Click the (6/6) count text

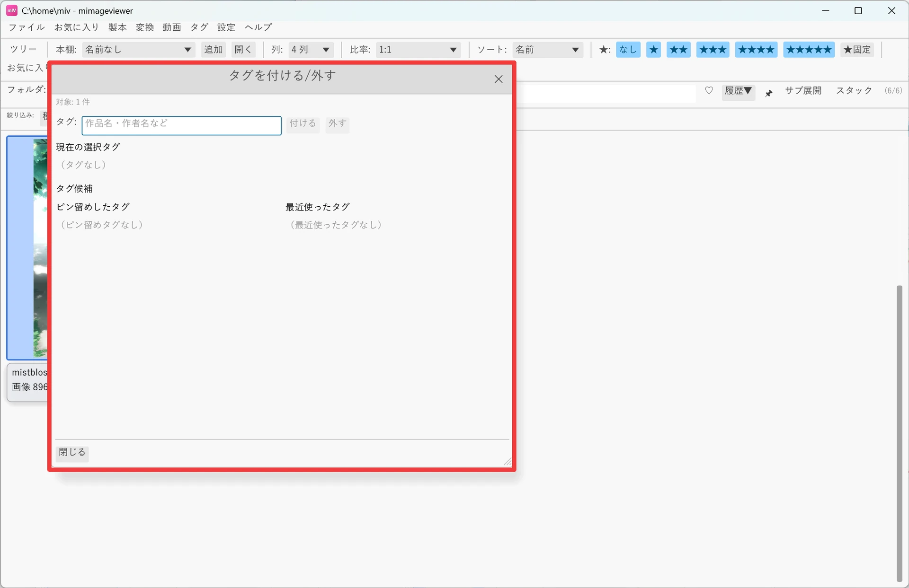tap(893, 90)
